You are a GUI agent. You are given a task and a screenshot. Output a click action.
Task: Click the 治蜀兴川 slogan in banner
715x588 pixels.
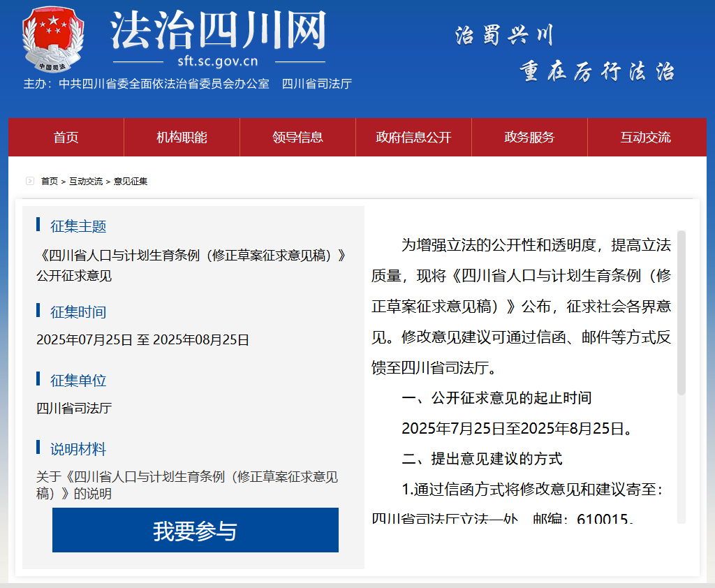point(503,35)
